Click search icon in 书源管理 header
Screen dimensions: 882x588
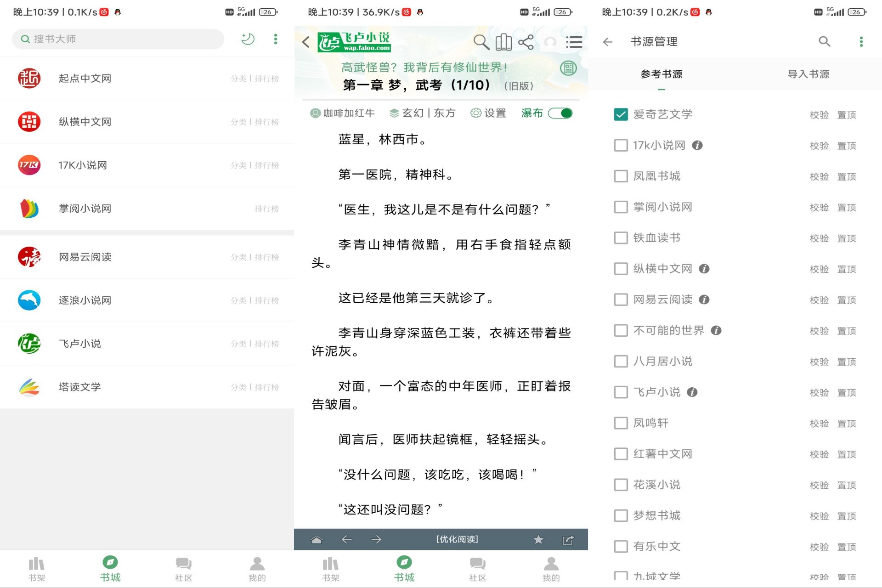click(x=824, y=42)
